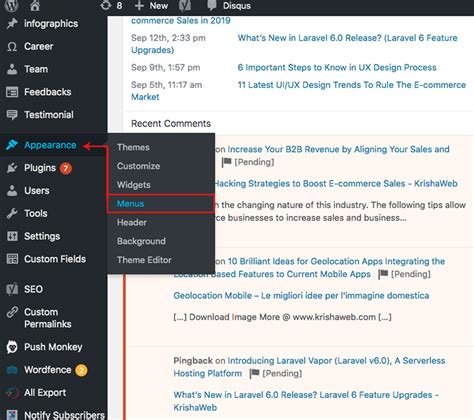Open Settings sidebar menu label
Image resolution: width=474 pixels, height=420 pixels.
click(42, 236)
